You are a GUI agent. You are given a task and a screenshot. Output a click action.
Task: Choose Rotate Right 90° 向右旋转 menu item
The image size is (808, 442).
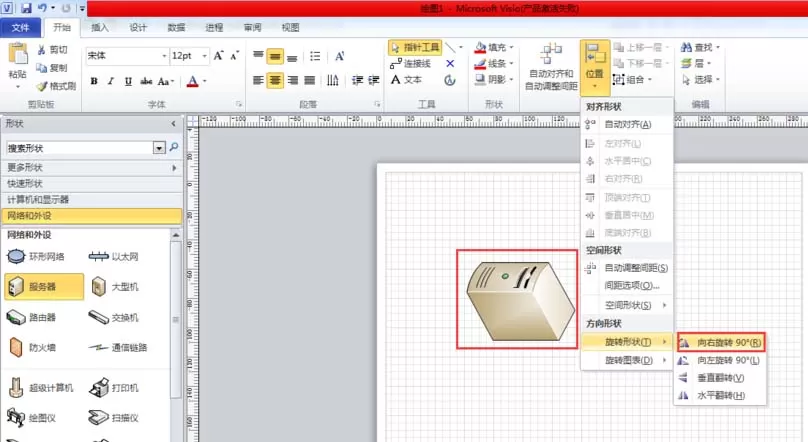click(721, 343)
